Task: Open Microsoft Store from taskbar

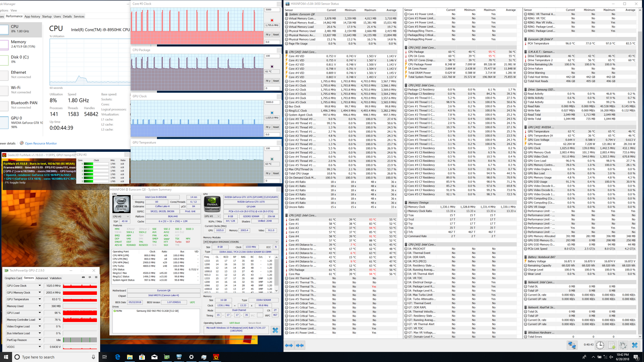Action: (142, 357)
